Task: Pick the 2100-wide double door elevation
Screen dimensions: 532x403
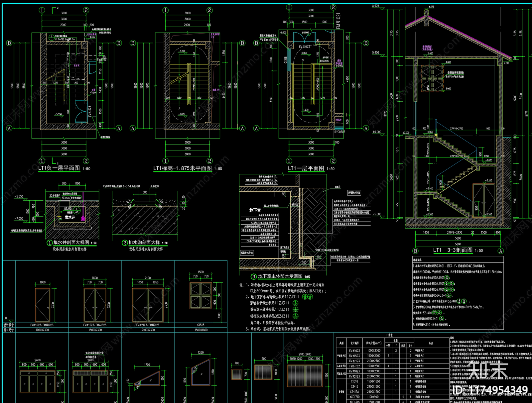Action: [x=148, y=305]
